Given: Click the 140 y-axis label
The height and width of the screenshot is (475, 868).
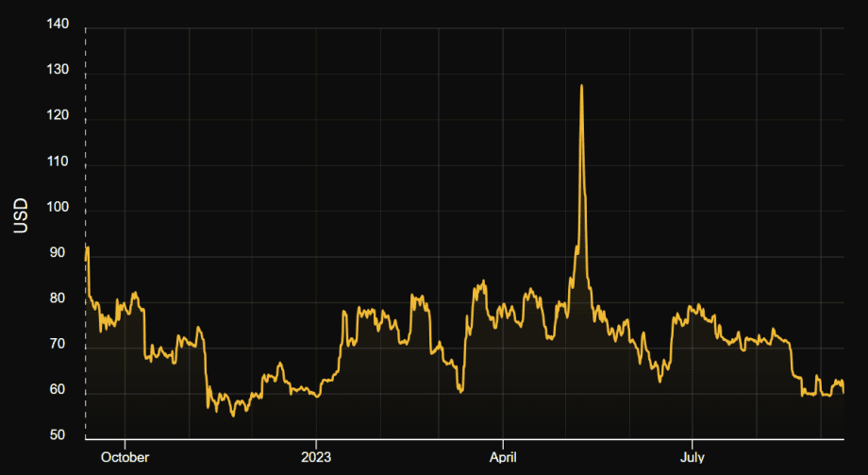Looking at the screenshot, I should tap(58, 24).
